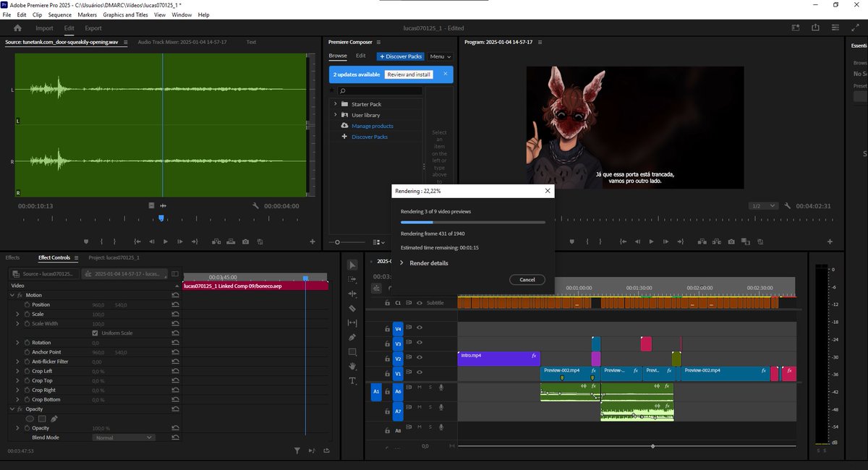This screenshot has width=868, height=470.
Task: Expand Starter Pack in Premiere Composer
Action: (336, 104)
